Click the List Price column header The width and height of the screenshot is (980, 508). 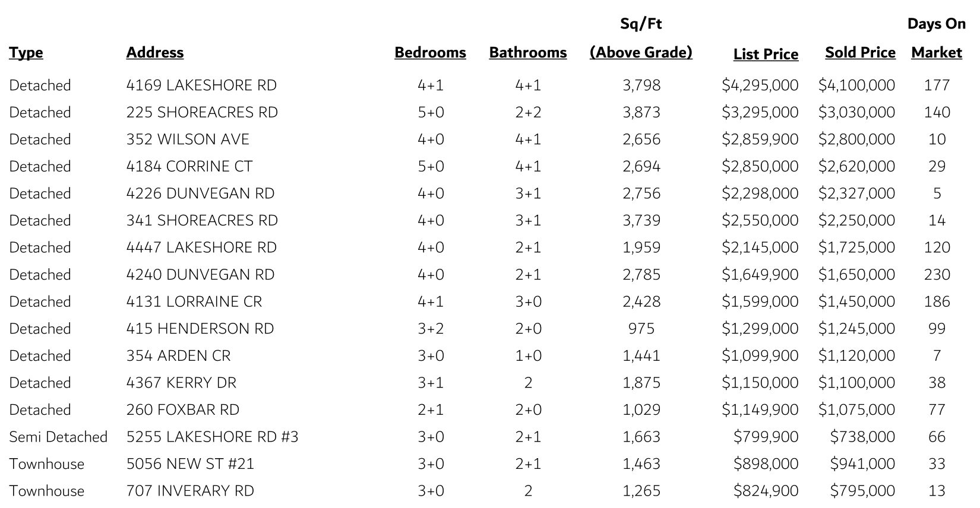(766, 54)
